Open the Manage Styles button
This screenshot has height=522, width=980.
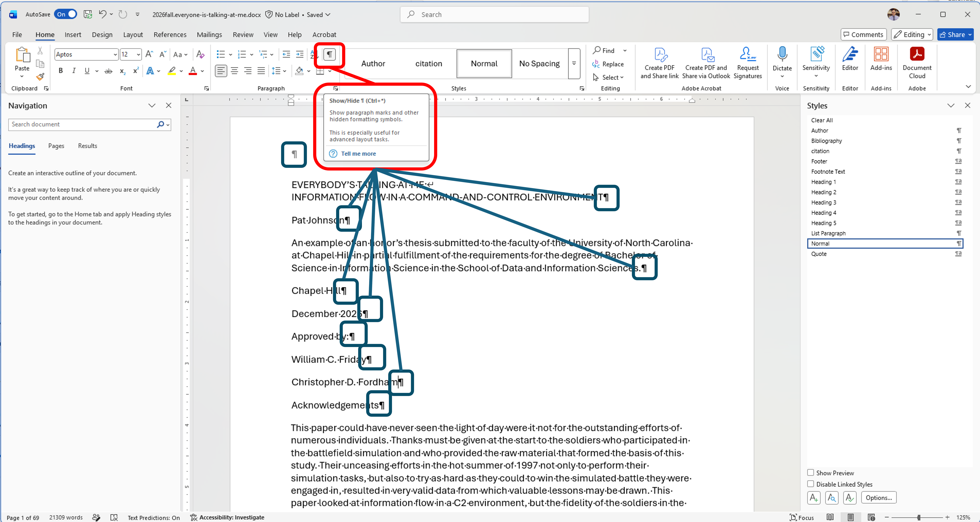point(849,498)
